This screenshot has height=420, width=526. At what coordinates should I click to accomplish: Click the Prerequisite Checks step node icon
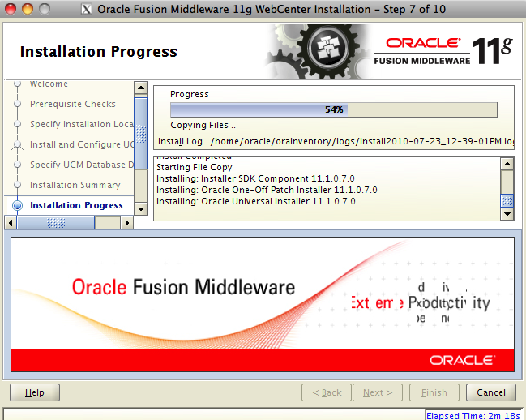[x=16, y=104]
